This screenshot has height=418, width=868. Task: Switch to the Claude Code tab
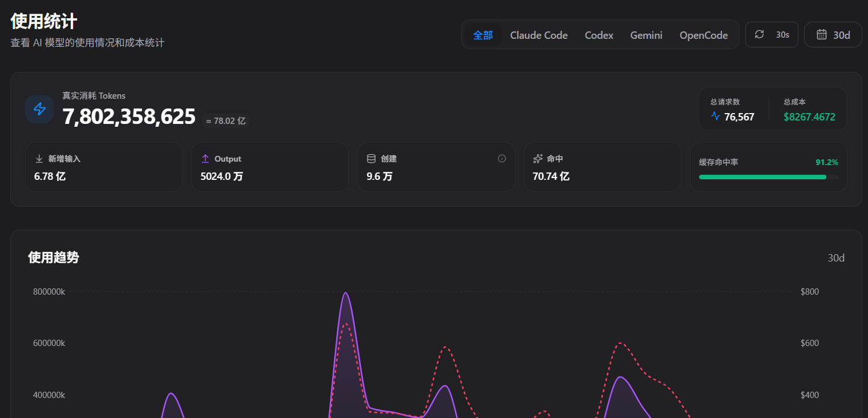coord(539,35)
